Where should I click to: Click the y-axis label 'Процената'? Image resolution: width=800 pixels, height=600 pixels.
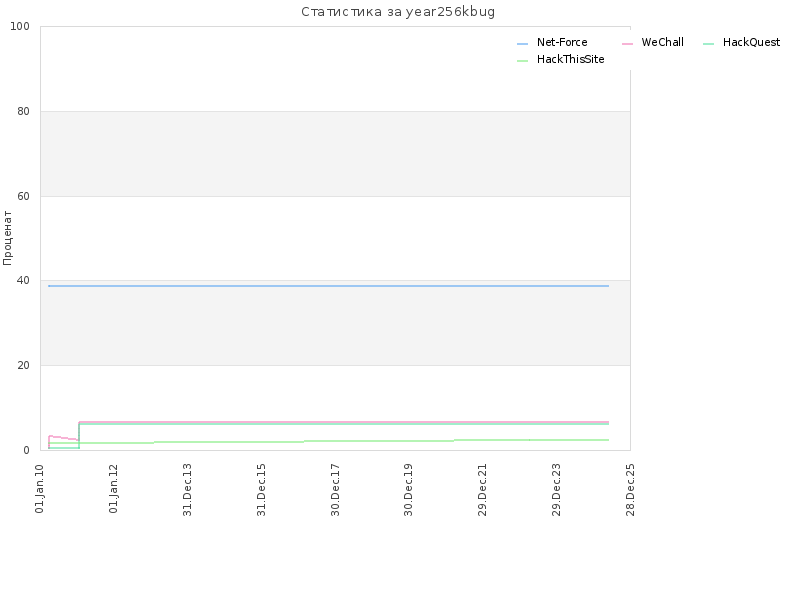click(x=7, y=238)
